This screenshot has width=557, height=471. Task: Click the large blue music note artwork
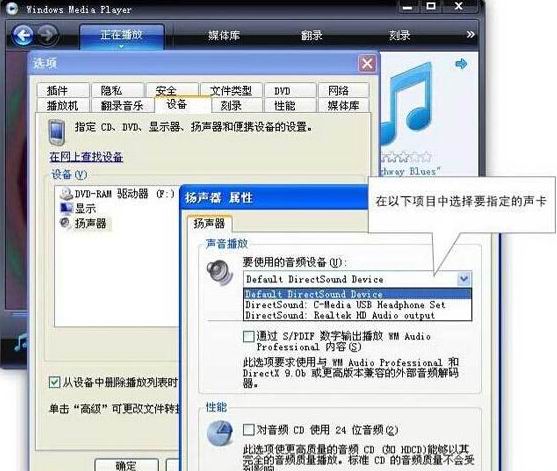pyautogui.click(x=407, y=104)
